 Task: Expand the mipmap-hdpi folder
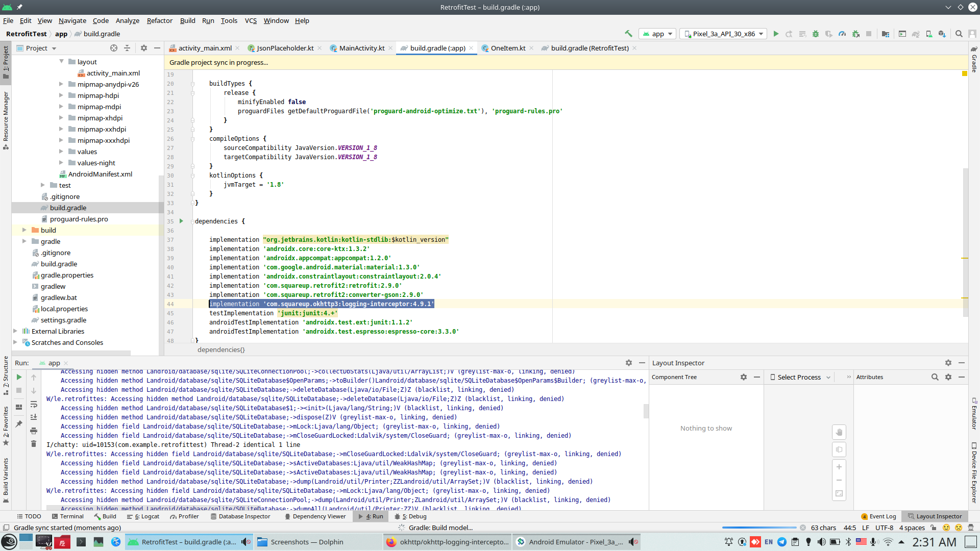click(x=61, y=95)
